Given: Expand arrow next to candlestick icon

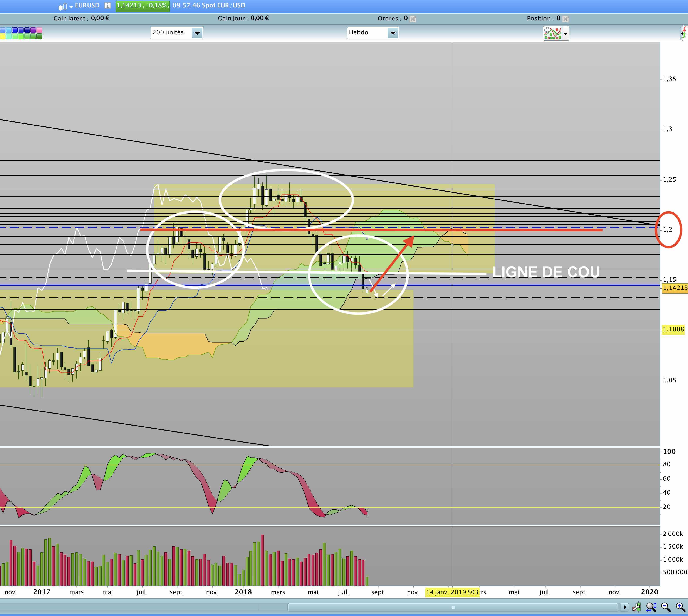Looking at the screenshot, I should pyautogui.click(x=71, y=7).
